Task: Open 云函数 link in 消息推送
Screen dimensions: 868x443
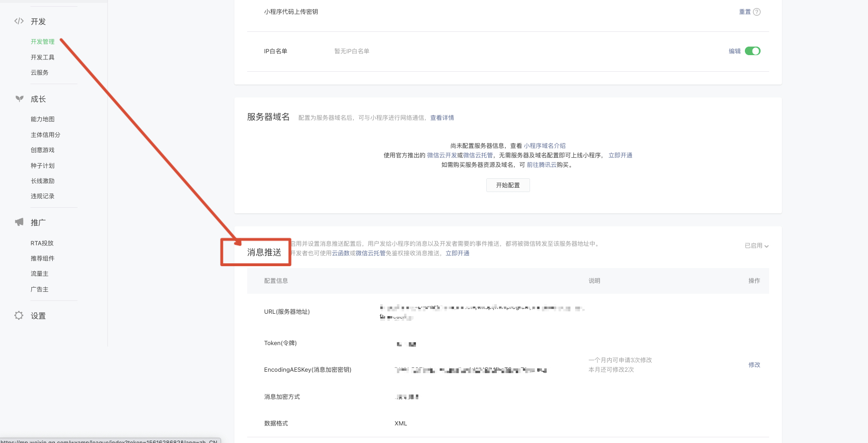Action: 340,253
